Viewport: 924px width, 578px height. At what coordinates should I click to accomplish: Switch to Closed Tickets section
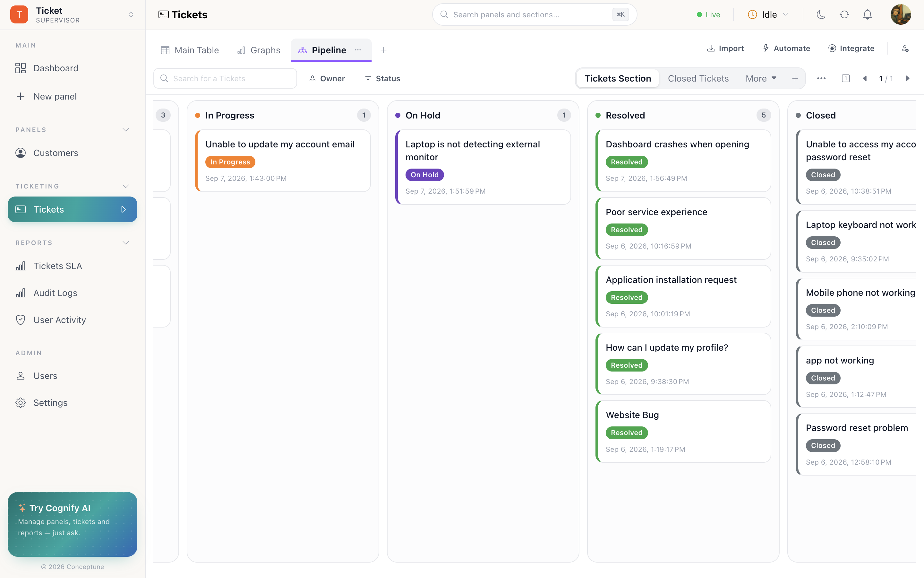[x=698, y=78]
